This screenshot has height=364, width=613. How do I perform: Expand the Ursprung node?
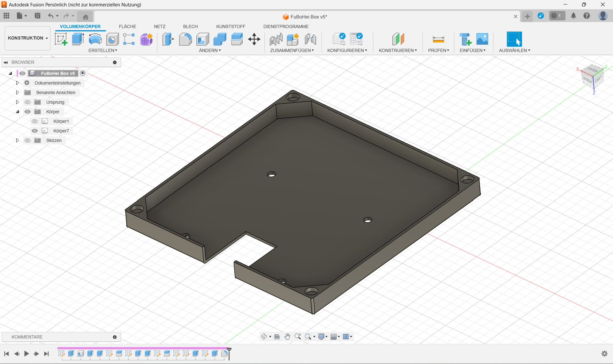pos(18,102)
